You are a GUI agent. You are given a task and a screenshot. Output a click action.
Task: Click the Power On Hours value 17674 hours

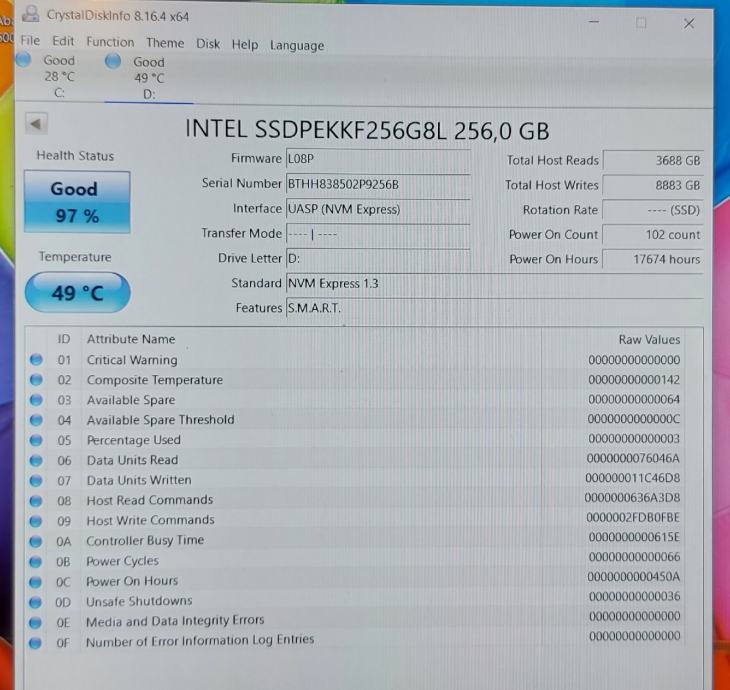(653, 259)
